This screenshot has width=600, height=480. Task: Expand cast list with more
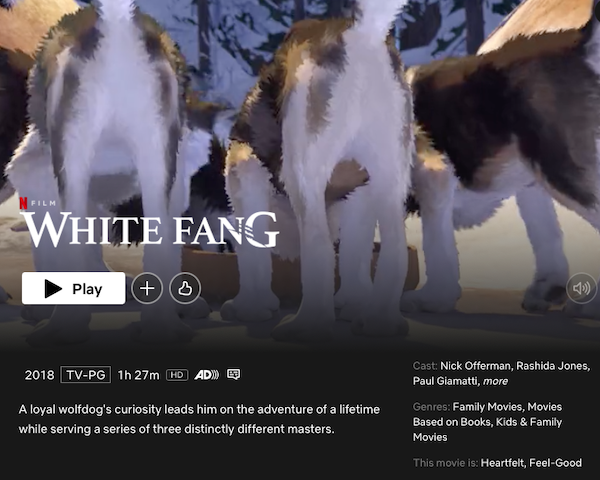(x=496, y=381)
